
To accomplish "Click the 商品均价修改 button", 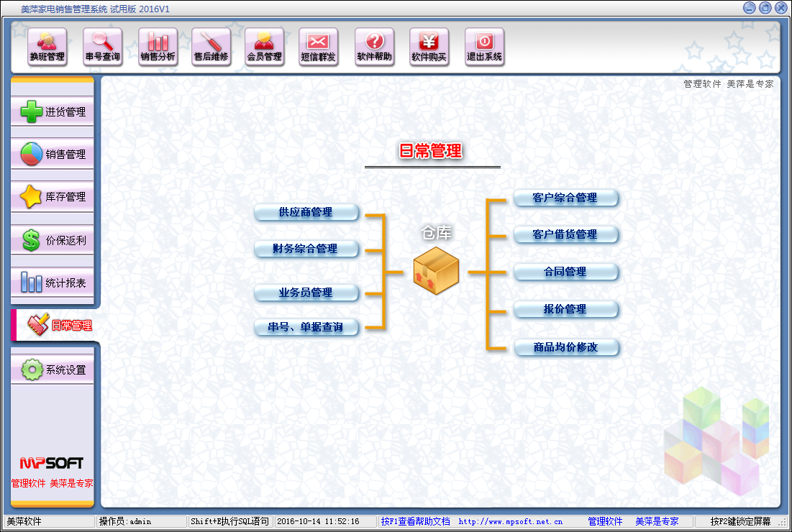I will point(565,347).
